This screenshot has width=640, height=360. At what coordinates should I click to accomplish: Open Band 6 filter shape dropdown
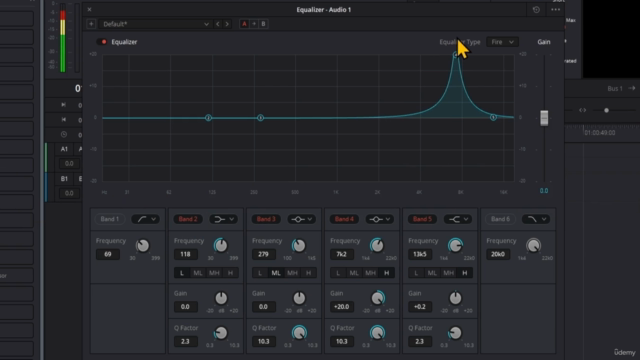[x=536, y=219]
